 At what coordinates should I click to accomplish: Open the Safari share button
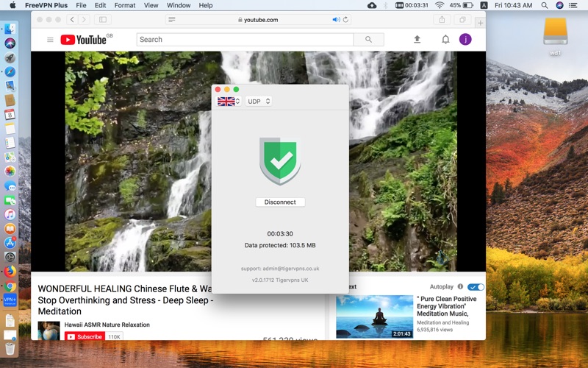point(442,20)
